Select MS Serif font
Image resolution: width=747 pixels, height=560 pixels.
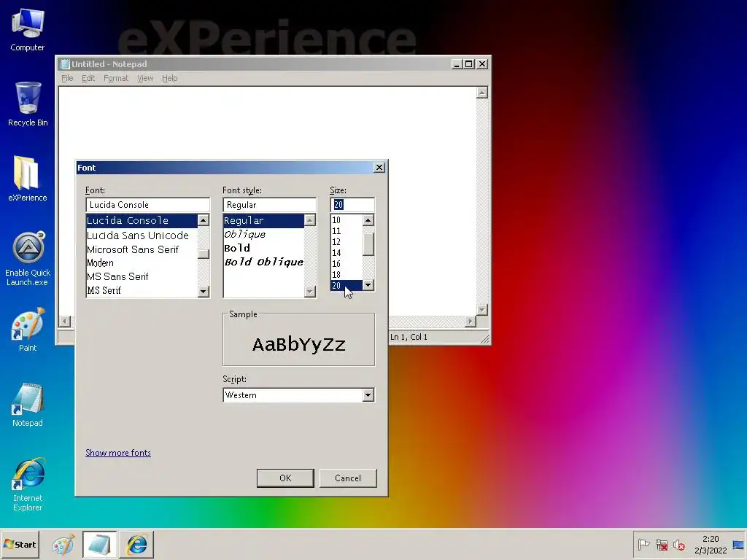coord(142,290)
